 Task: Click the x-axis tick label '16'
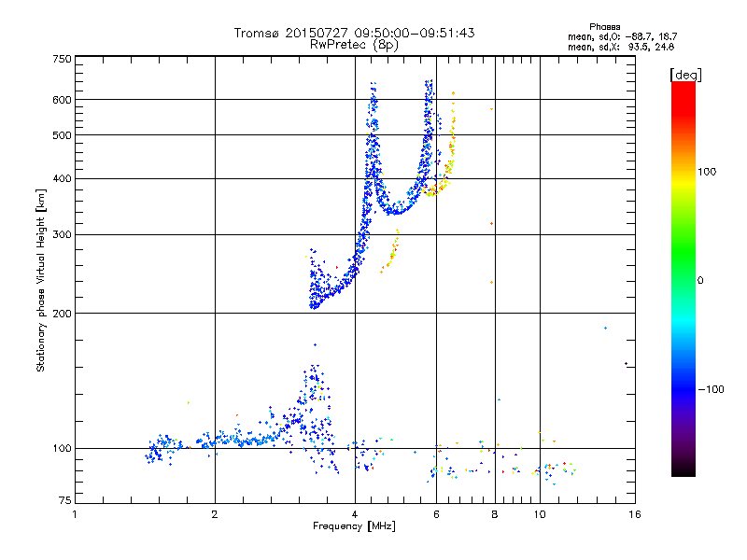(635, 514)
